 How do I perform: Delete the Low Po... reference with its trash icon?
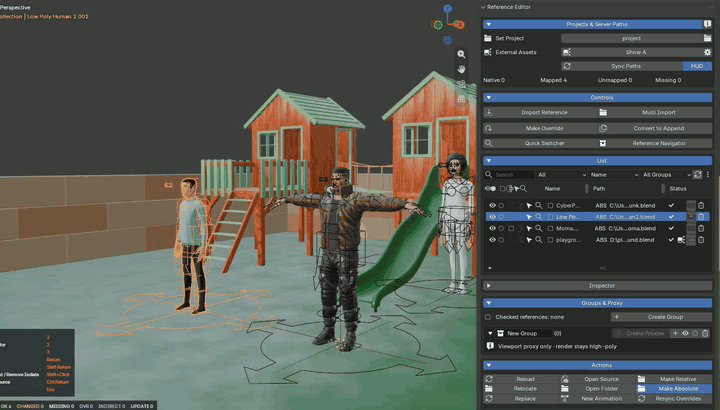701,217
